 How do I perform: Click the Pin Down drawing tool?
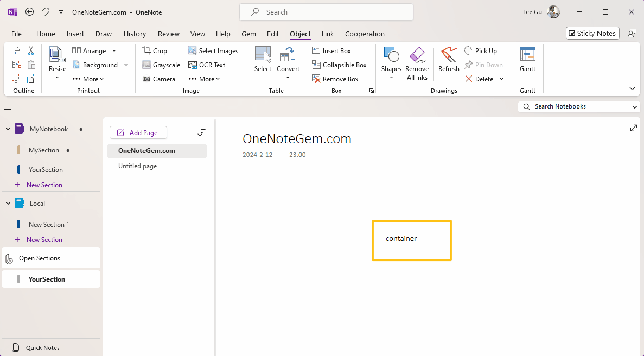click(483, 65)
